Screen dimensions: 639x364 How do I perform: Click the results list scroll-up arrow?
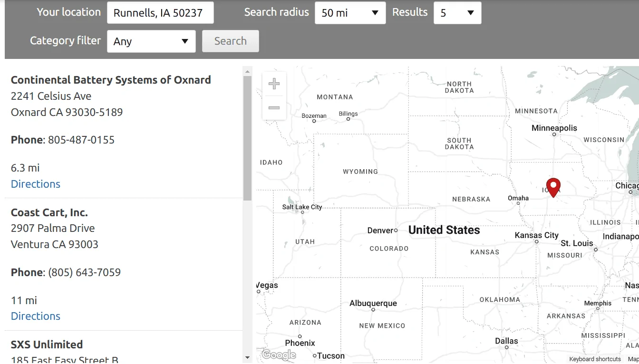(247, 71)
